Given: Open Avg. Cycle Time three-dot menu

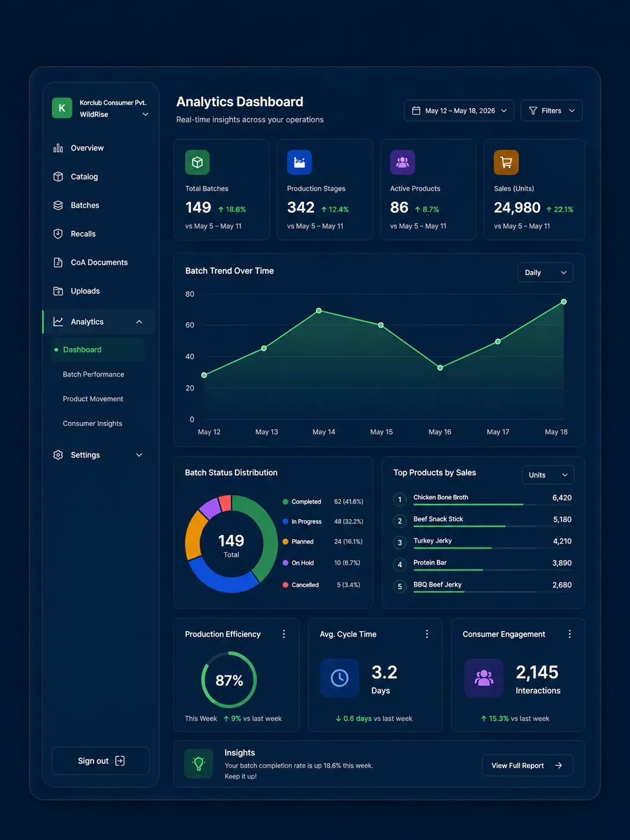Looking at the screenshot, I should coord(427,634).
